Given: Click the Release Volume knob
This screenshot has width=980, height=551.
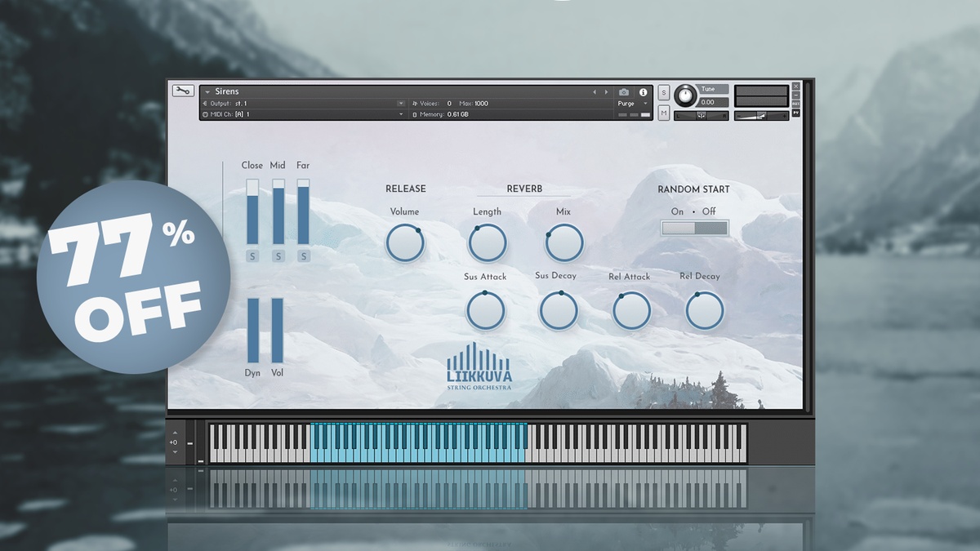Looking at the screenshot, I should [405, 243].
